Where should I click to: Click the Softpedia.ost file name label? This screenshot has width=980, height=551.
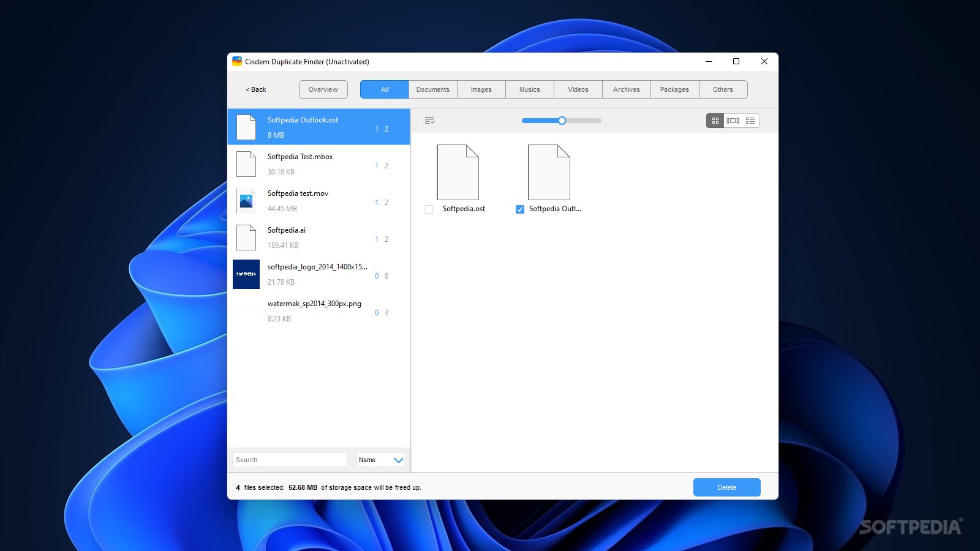pyautogui.click(x=464, y=209)
